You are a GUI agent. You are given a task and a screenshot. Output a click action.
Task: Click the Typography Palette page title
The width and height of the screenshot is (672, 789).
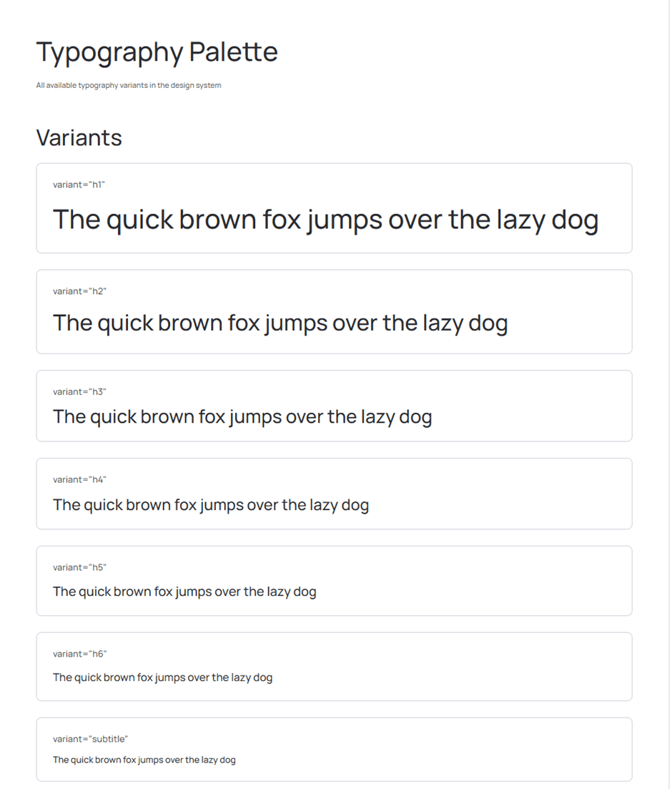[157, 52]
